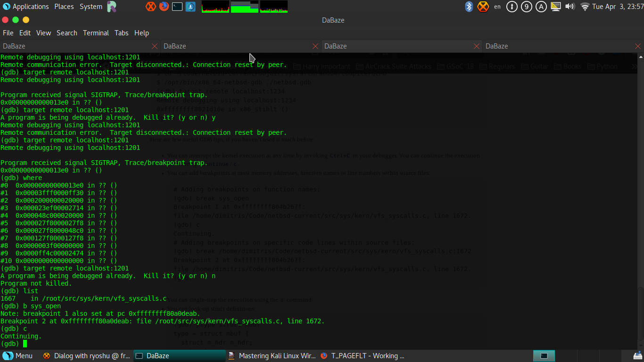Click the up-down arrows circle tray icon
644x362 pixels.
pyautogui.click(x=512, y=7)
